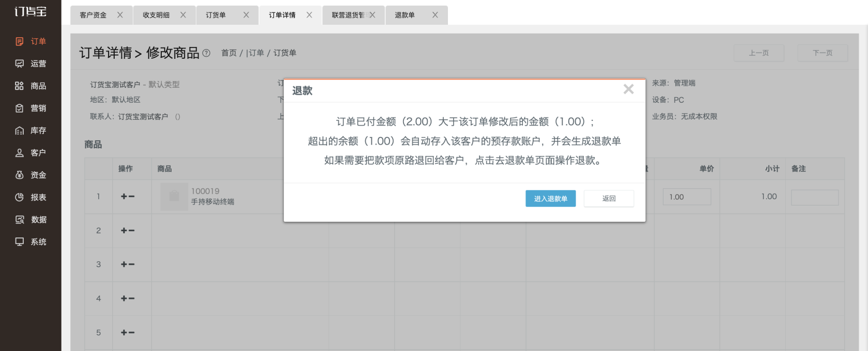This screenshot has height=351, width=868.
Task: Close the 退款单 tab
Action: [x=435, y=15]
